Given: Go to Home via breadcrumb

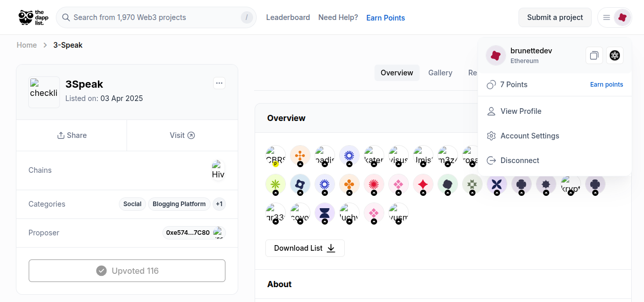Looking at the screenshot, I should point(27,45).
